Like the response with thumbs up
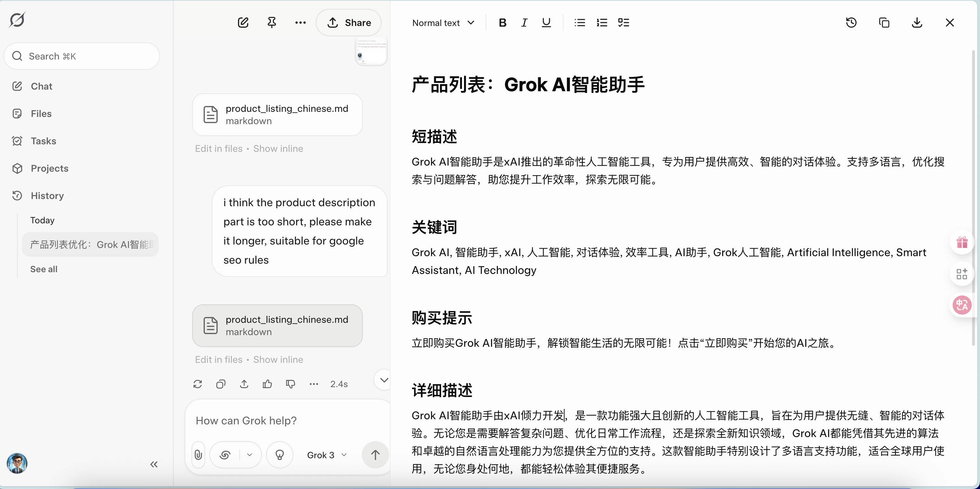Image resolution: width=980 pixels, height=489 pixels. (x=267, y=384)
